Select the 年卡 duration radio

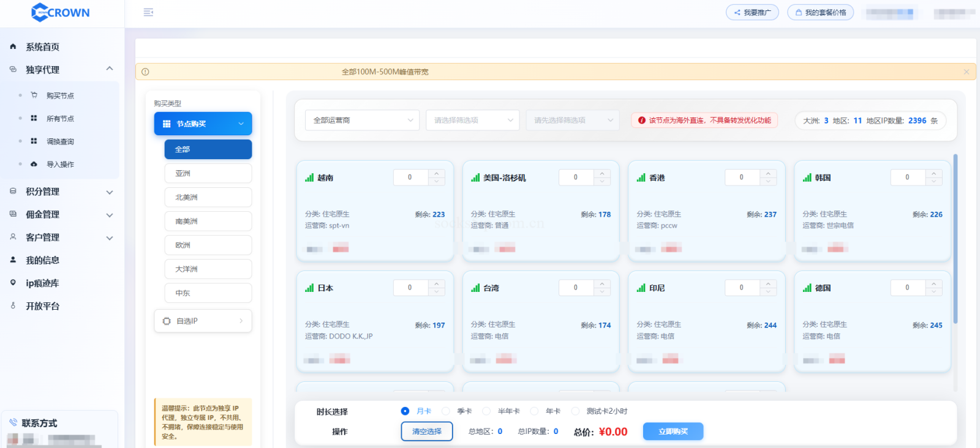(x=534, y=411)
